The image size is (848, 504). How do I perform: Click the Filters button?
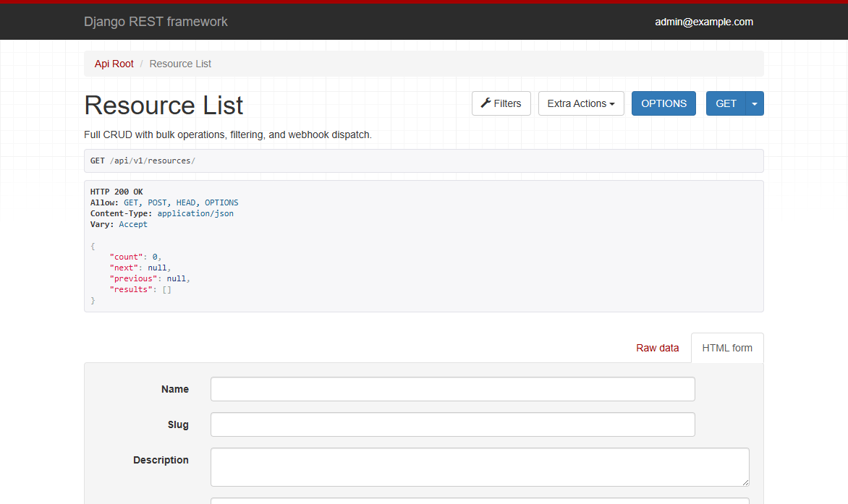501,103
